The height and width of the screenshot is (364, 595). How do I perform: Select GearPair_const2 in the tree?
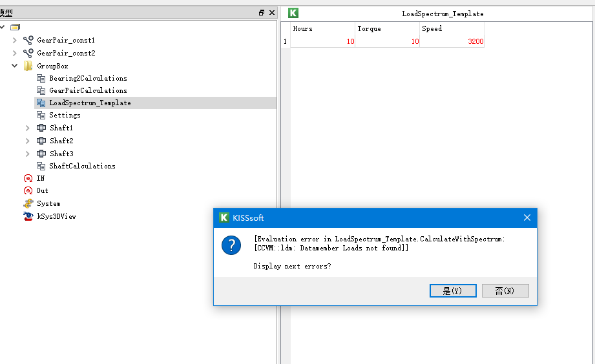[66, 53]
